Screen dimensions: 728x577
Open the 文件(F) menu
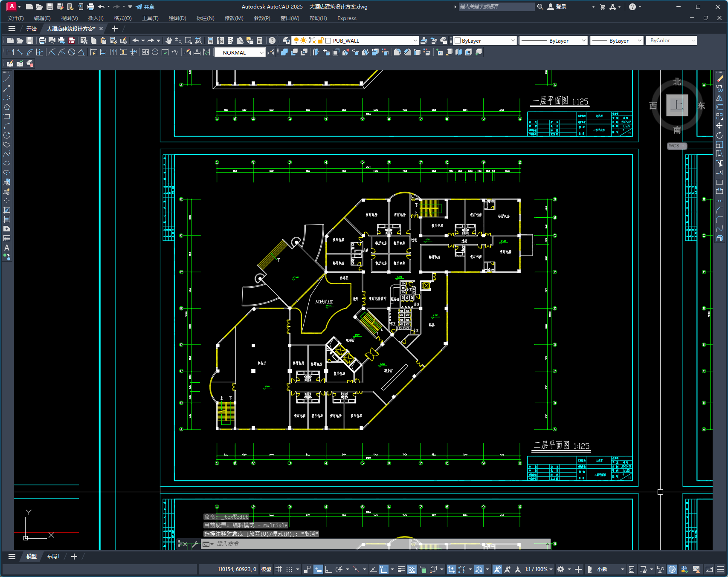pyautogui.click(x=16, y=18)
